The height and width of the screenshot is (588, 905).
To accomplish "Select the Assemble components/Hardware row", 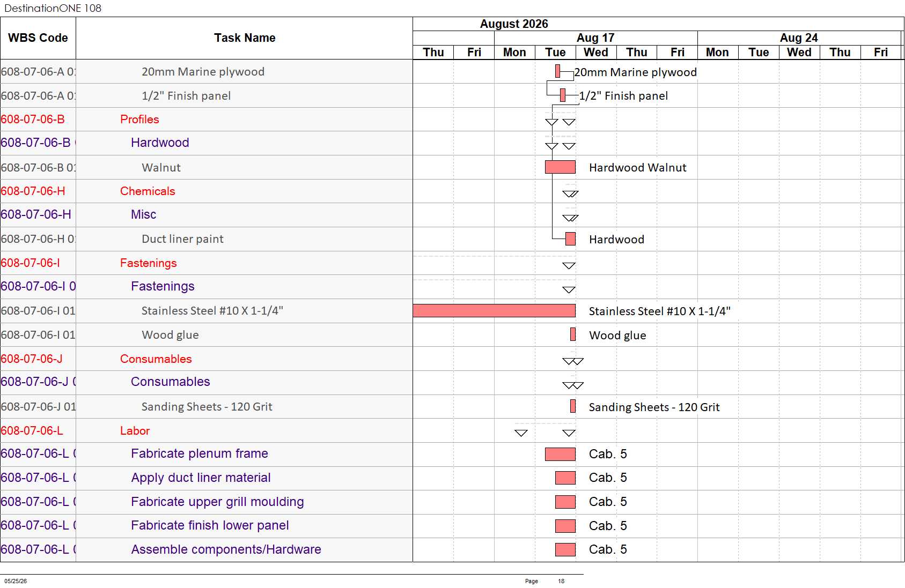I will pyautogui.click(x=207, y=550).
